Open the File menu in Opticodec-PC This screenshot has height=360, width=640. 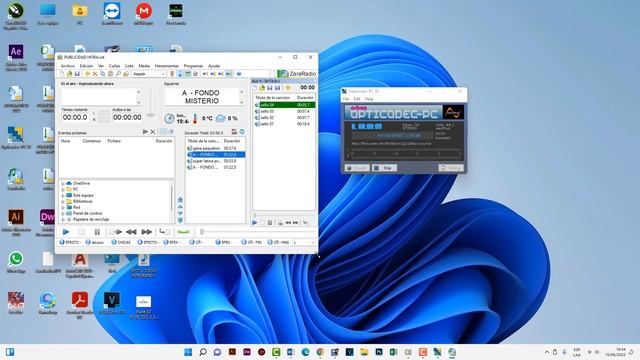pos(346,99)
